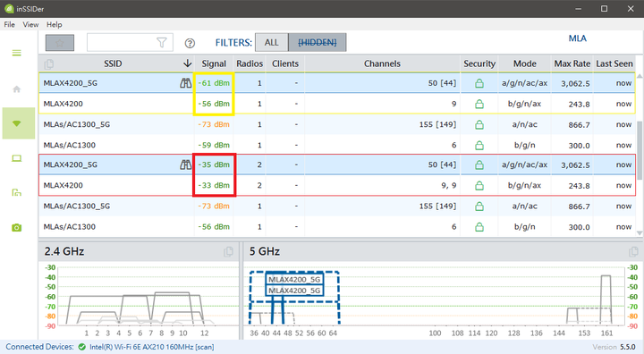Click the help question mark icon

point(190,43)
